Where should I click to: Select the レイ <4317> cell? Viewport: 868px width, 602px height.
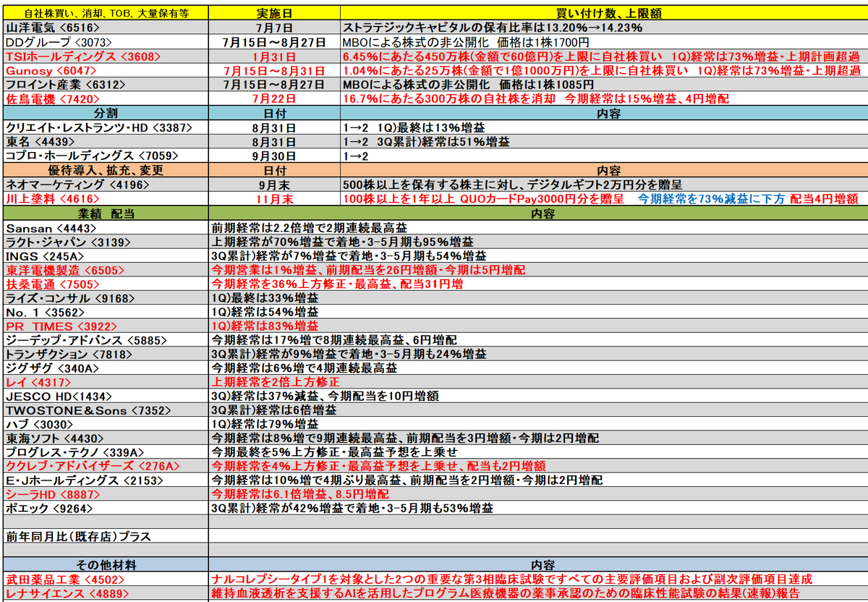pos(106,382)
